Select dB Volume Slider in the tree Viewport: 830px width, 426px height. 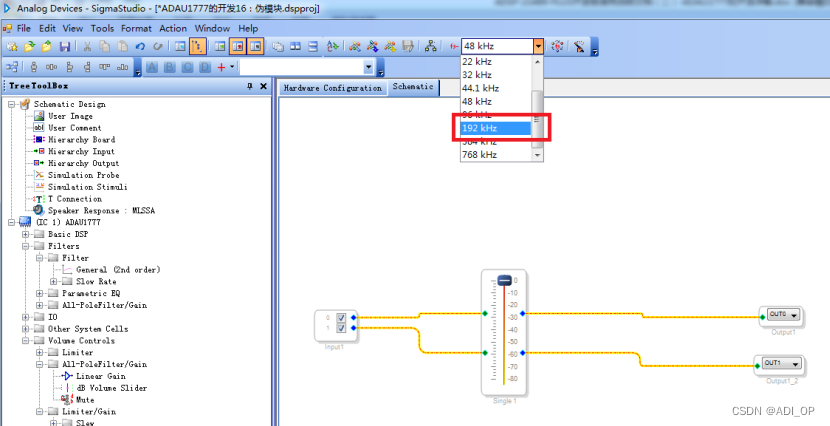tap(112, 388)
